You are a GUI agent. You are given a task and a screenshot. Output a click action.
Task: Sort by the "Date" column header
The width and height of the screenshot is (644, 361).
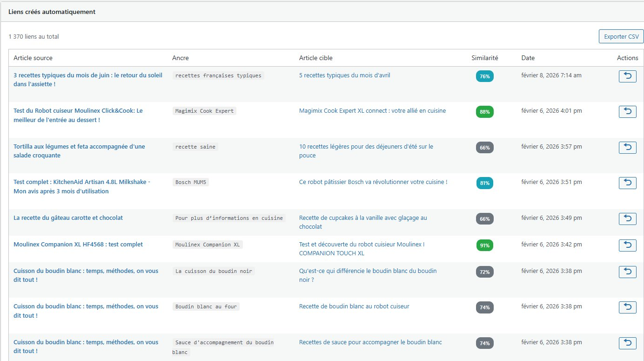pyautogui.click(x=528, y=58)
